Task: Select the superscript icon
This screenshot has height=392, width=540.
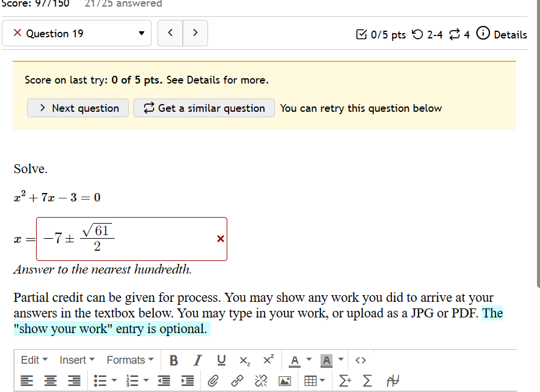Action: click(268, 359)
